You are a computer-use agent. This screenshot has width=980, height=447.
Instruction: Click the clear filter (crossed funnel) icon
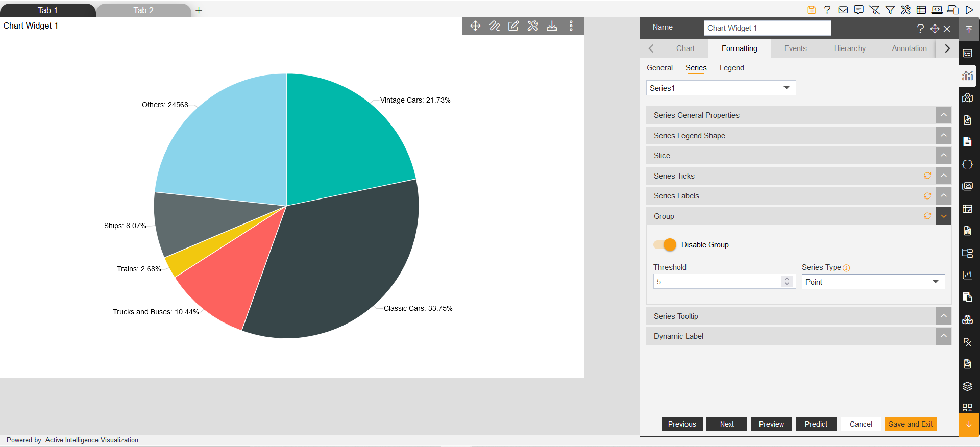[x=874, y=10]
